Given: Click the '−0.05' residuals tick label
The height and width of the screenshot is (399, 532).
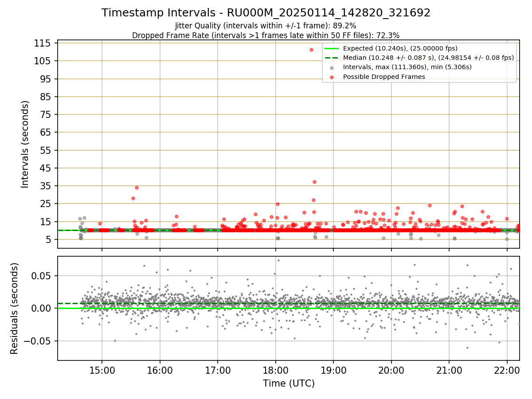Looking at the screenshot, I should 36,341.
